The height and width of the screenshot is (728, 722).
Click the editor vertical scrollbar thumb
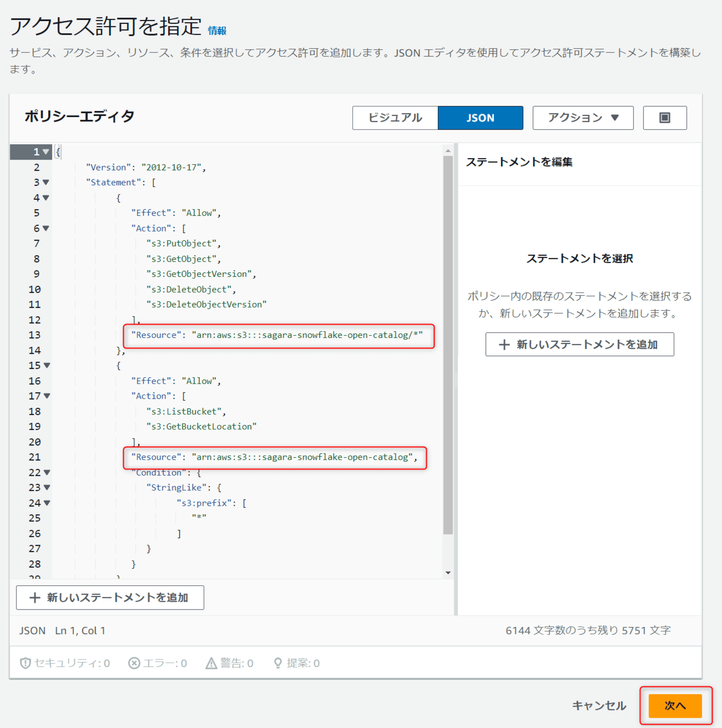[x=448, y=345]
